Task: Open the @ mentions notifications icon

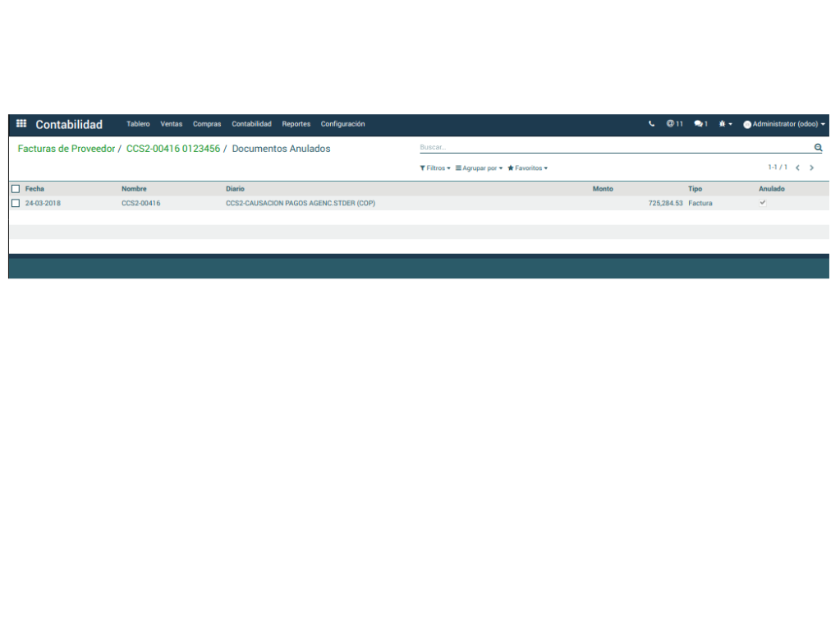Action: 674,124
